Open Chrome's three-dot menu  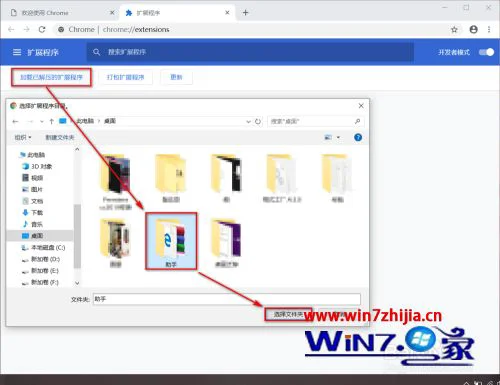pos(489,29)
